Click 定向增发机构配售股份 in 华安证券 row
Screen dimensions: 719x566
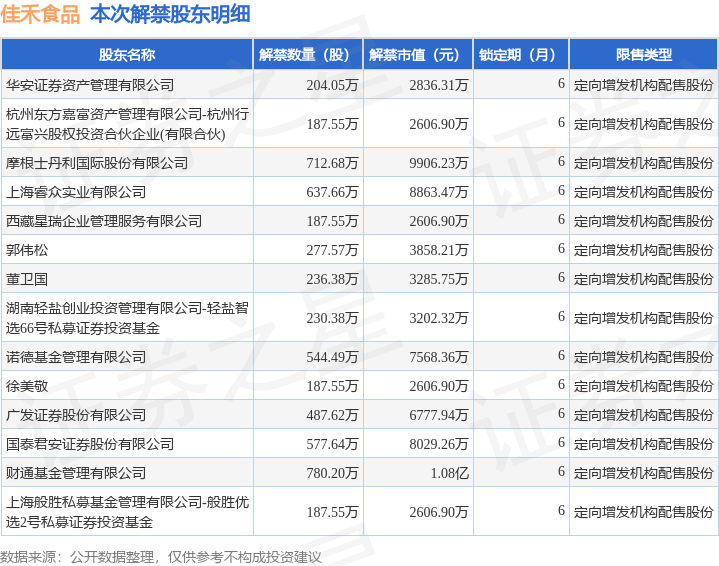click(x=643, y=85)
